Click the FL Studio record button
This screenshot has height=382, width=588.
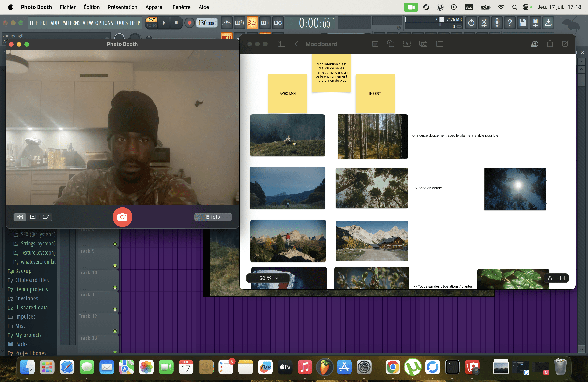coord(190,23)
